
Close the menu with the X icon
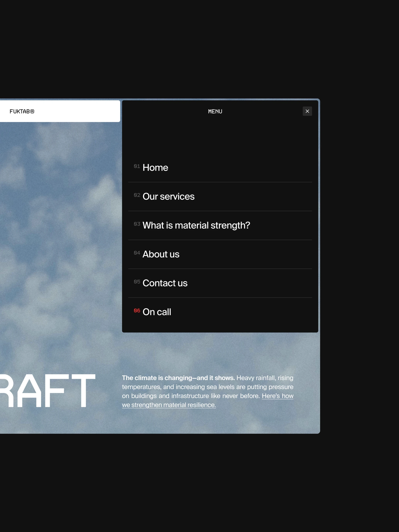click(307, 111)
